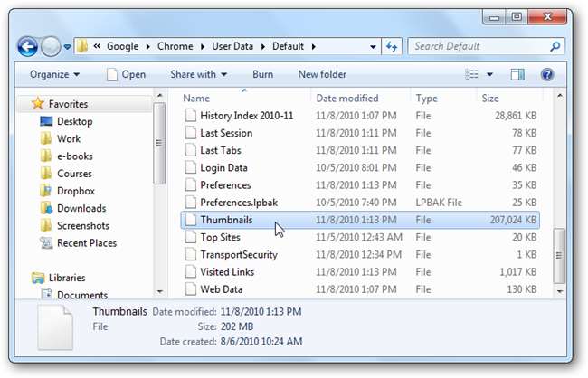
Task: Open Recent Places
Action: pos(87,243)
